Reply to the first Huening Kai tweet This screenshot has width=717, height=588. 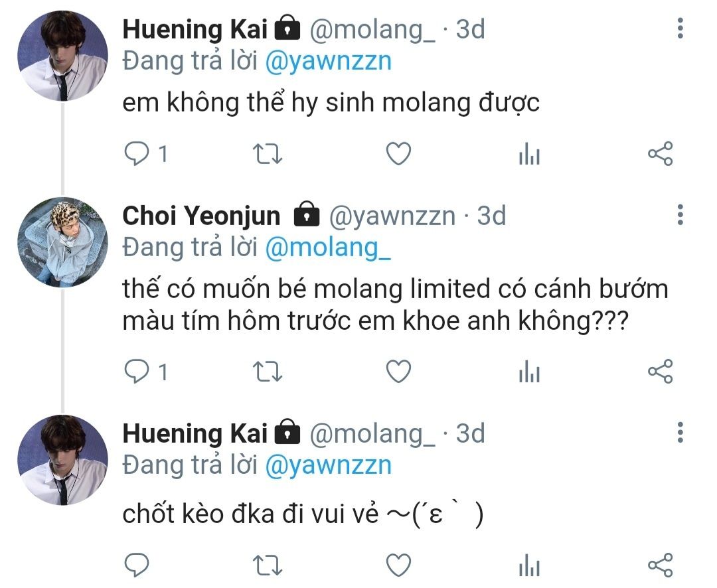click(x=137, y=155)
